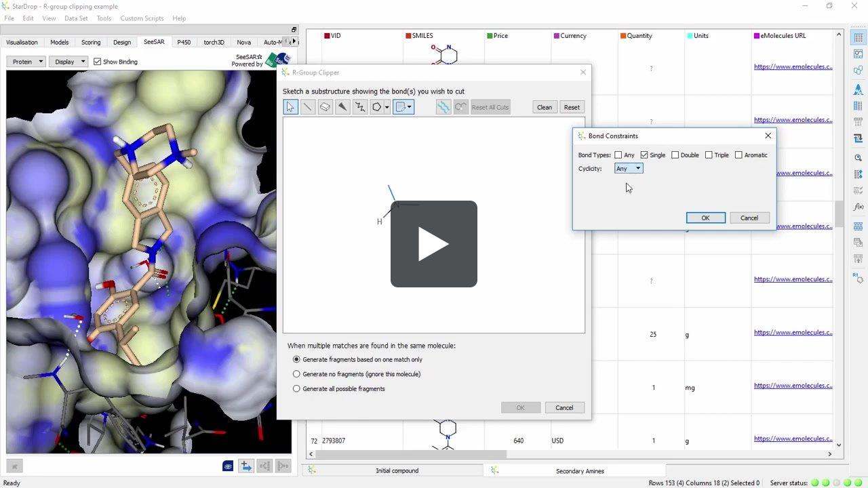Tick the Double bond type checkbox
Screen dimensions: 868x488
[675, 155]
